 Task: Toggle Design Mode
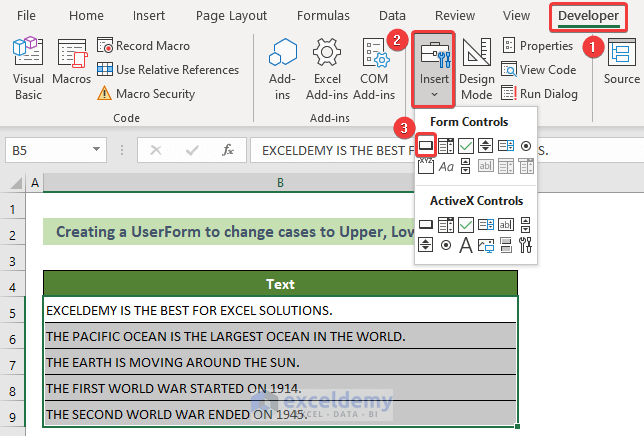[476, 69]
